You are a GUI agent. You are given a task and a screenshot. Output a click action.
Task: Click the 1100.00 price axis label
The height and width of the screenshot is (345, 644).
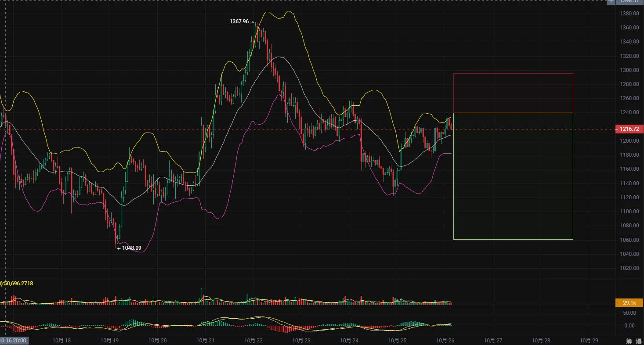(x=630, y=212)
